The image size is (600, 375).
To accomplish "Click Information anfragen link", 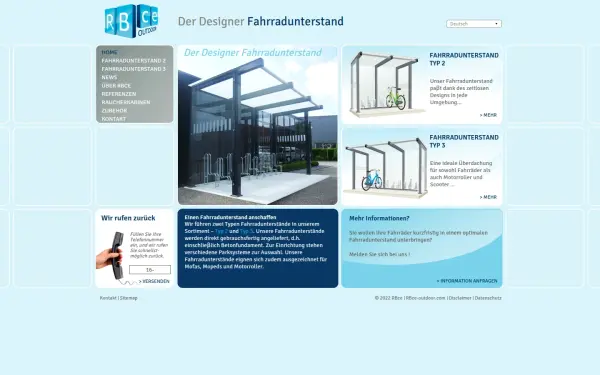I will pyautogui.click(x=467, y=281).
